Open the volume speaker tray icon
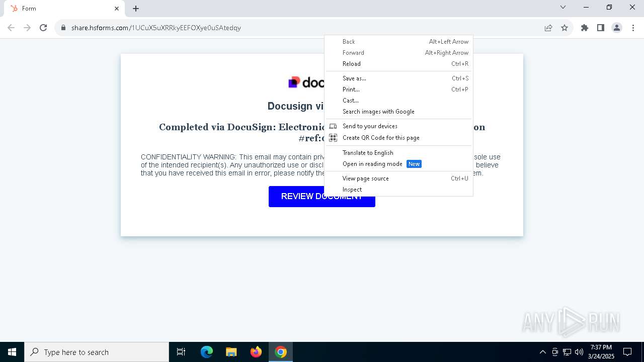Screen dimensions: 644x362 click(579, 352)
